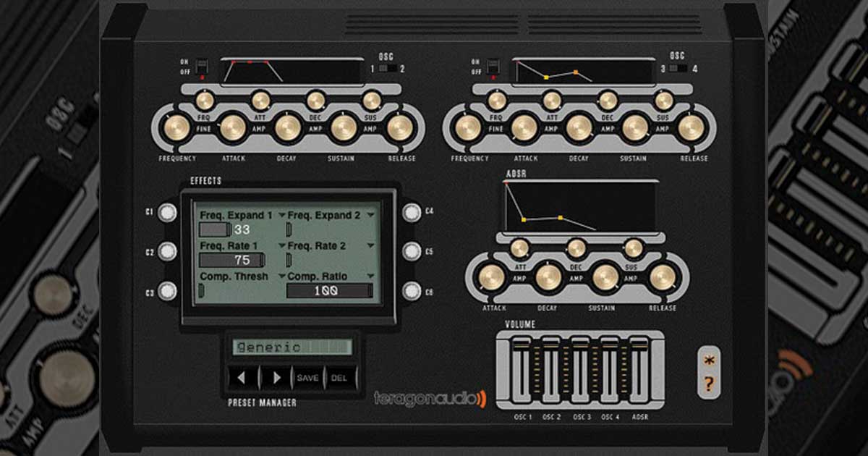Flip the OSC 1 / 2 selector switch
The image size is (868, 456).
click(387, 69)
